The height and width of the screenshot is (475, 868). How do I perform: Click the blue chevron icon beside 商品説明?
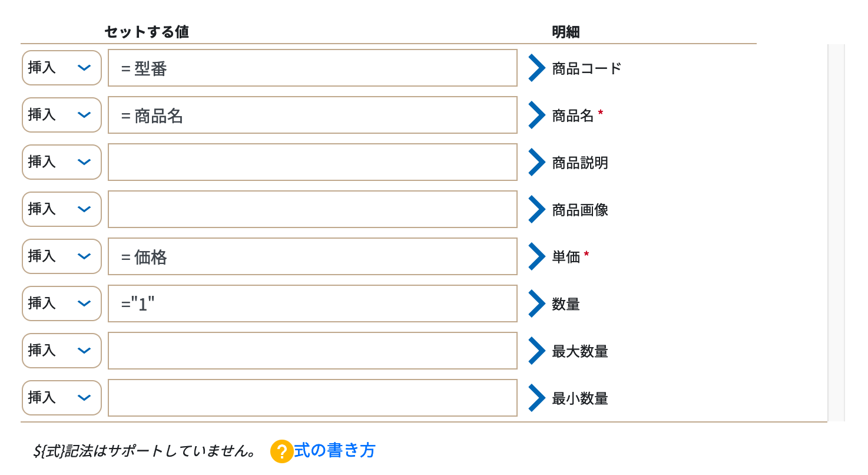[x=537, y=162]
